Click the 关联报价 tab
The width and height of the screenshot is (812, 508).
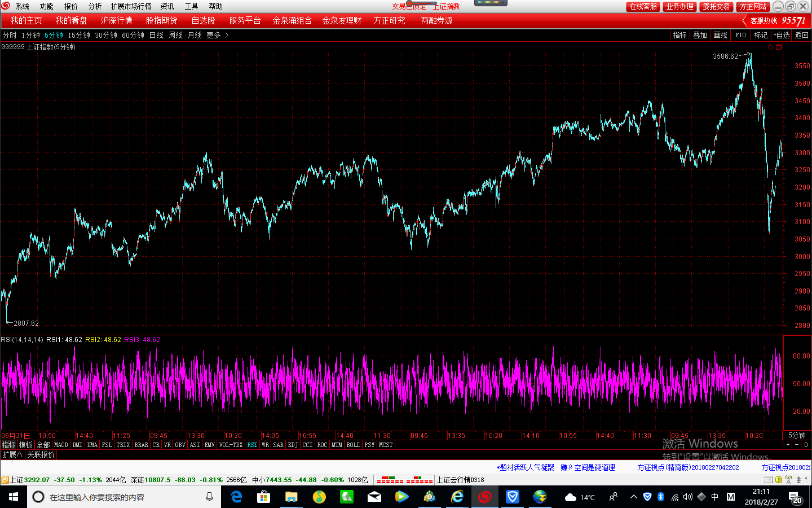(x=41, y=454)
